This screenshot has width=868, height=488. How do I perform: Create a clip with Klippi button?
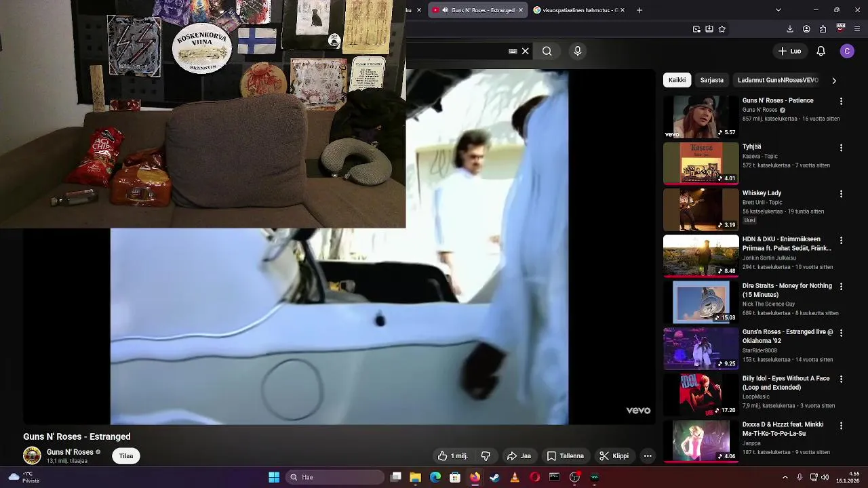(x=614, y=456)
